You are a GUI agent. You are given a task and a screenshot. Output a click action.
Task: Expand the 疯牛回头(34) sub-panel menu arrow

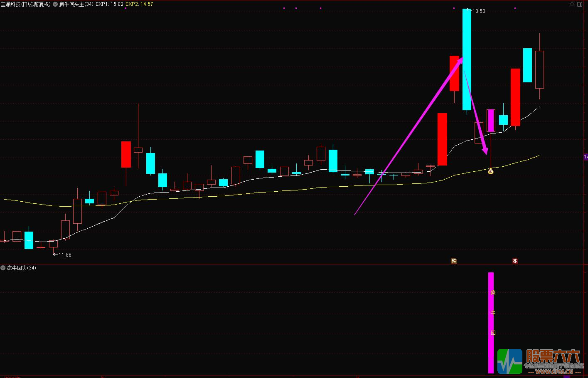[x=3, y=268]
